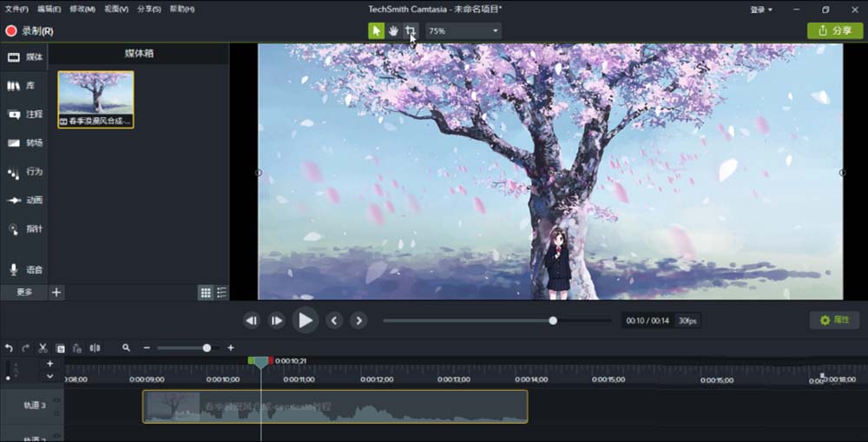Viewport: 868px width, 442px height.
Task: Zoom out timeline with minus button
Action: click(x=147, y=348)
